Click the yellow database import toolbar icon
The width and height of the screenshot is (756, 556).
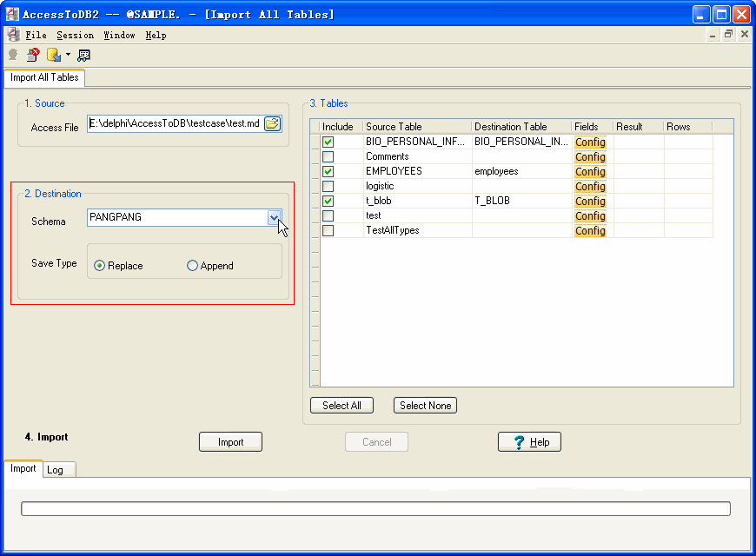coord(54,55)
